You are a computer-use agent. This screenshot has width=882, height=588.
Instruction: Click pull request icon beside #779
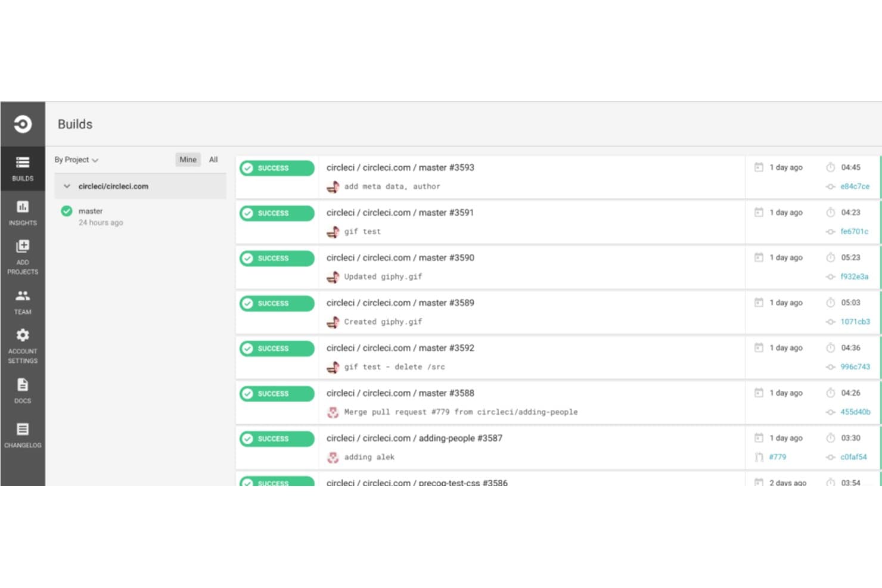(759, 457)
